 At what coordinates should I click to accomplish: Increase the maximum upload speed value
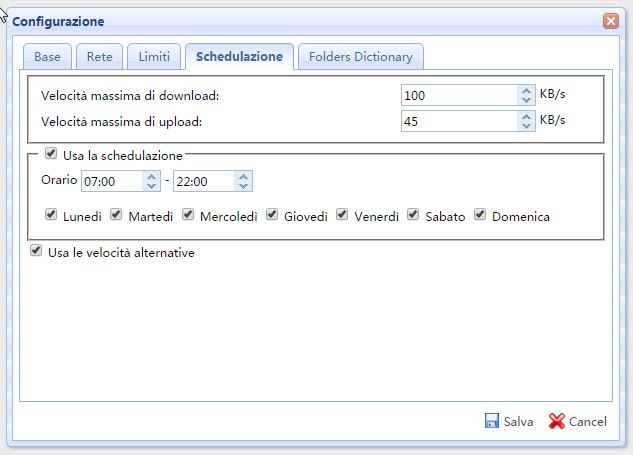tap(526, 116)
